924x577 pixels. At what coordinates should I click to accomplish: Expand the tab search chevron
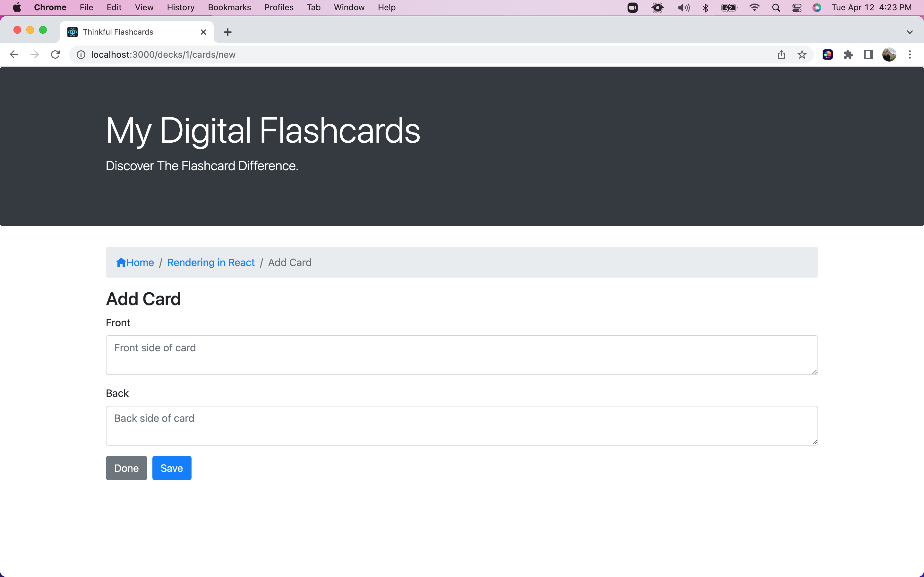pos(910,32)
